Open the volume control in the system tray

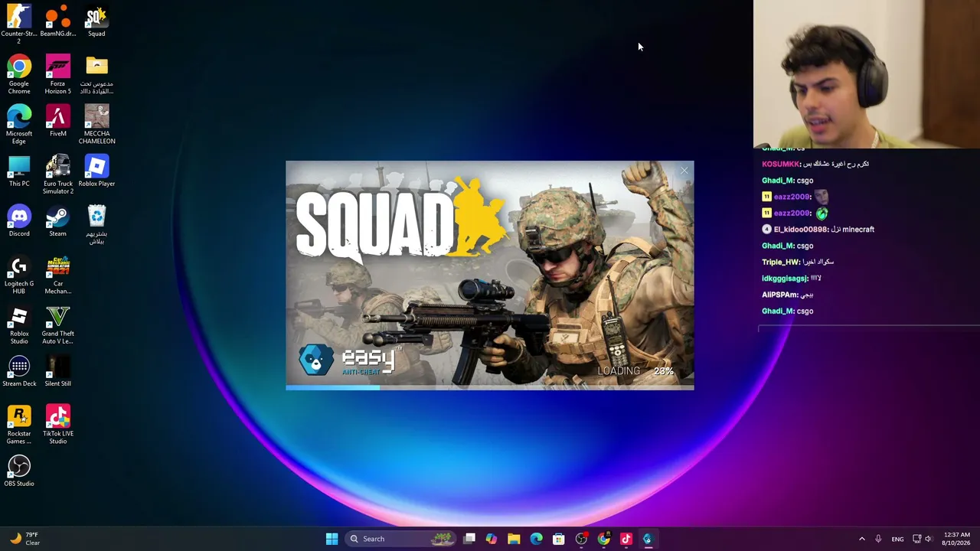tap(929, 539)
